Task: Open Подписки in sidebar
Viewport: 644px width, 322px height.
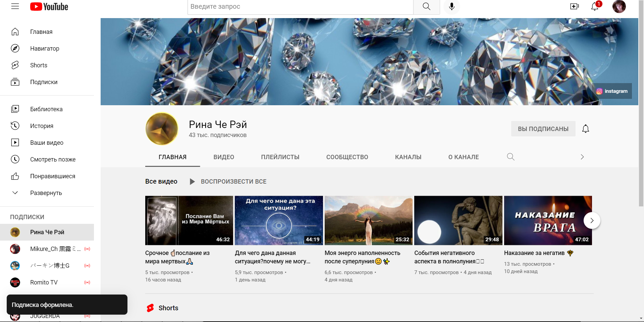Action: tap(47, 82)
